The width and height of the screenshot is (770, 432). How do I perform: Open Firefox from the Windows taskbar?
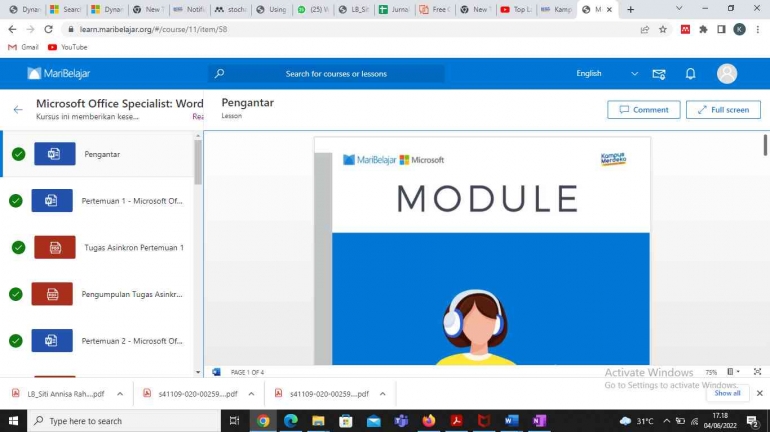429,421
